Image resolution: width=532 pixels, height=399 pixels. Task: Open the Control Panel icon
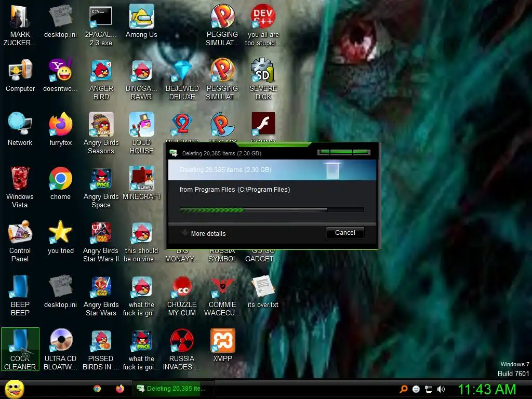pyautogui.click(x=20, y=242)
